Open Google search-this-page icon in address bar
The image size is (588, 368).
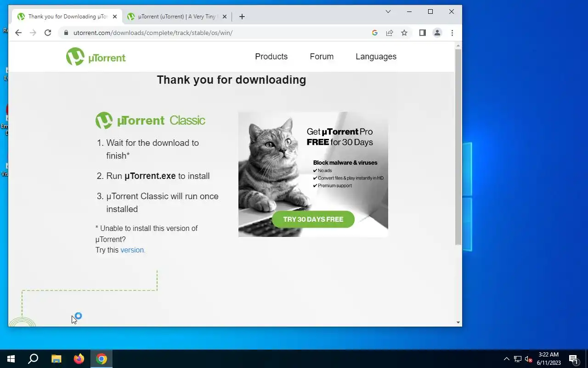pos(375,33)
